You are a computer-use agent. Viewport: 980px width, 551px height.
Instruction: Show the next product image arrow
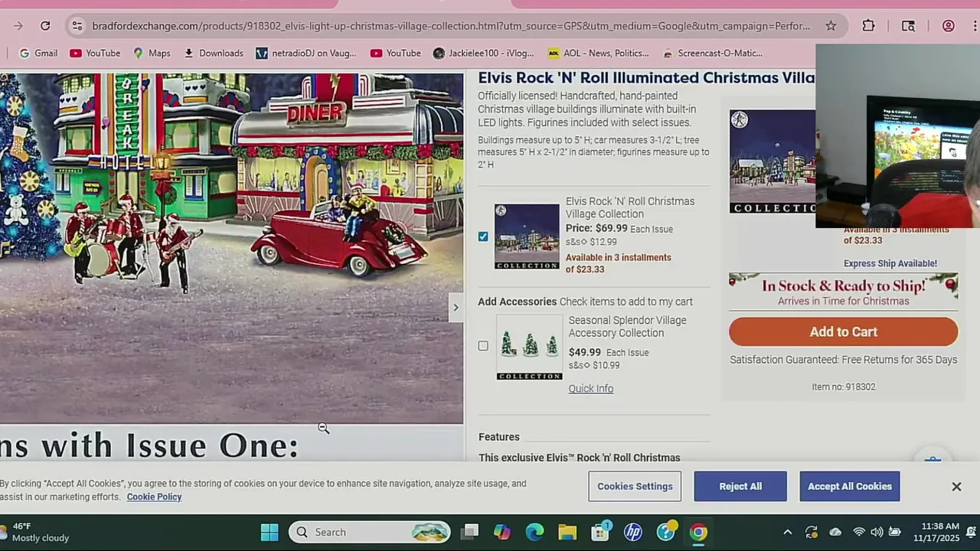[456, 308]
